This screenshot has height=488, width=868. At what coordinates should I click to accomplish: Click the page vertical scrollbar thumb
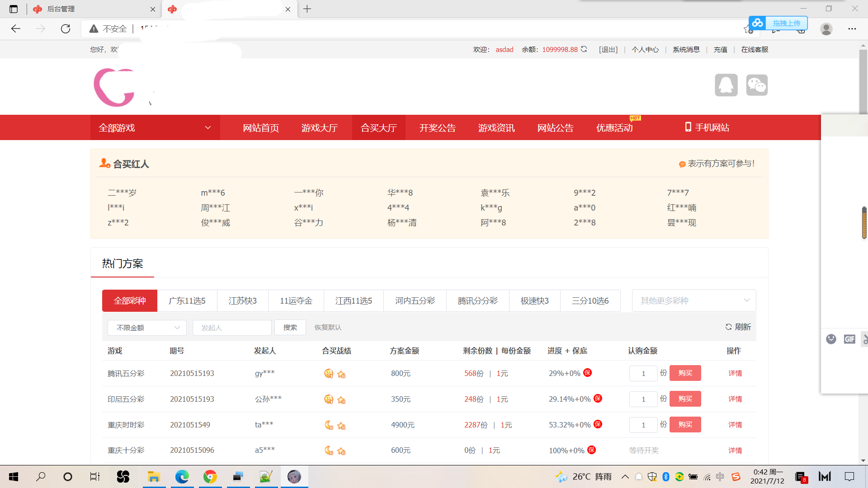tap(863, 81)
